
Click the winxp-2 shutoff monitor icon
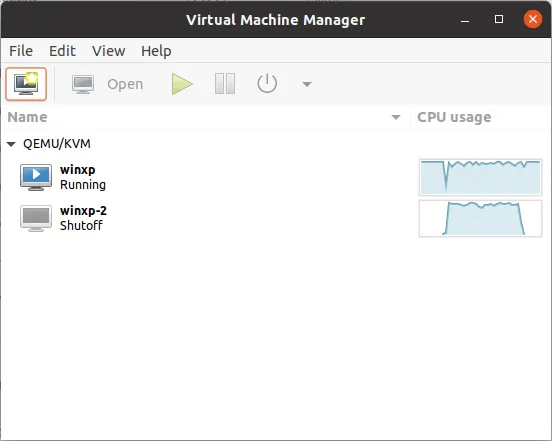coord(36,218)
